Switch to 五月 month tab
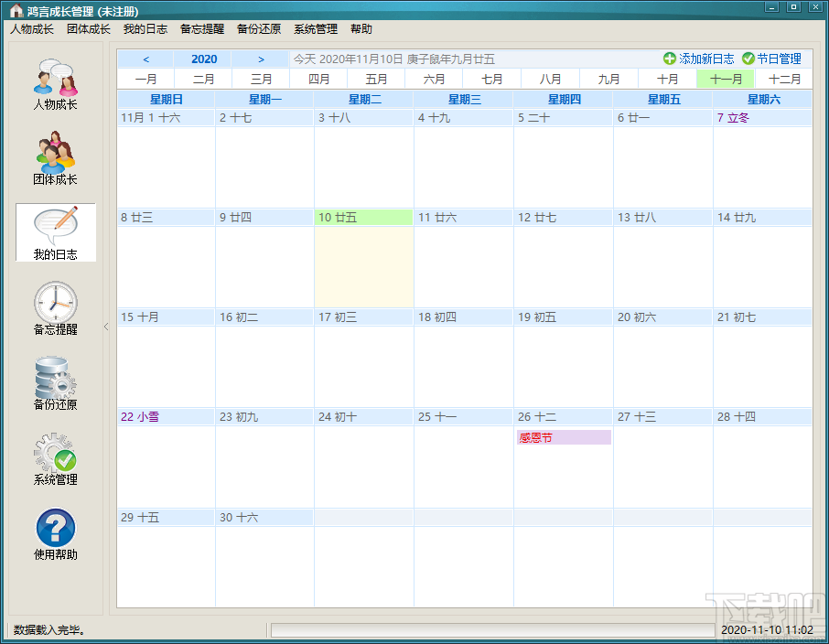Image resolution: width=829 pixels, height=644 pixels. [376, 80]
